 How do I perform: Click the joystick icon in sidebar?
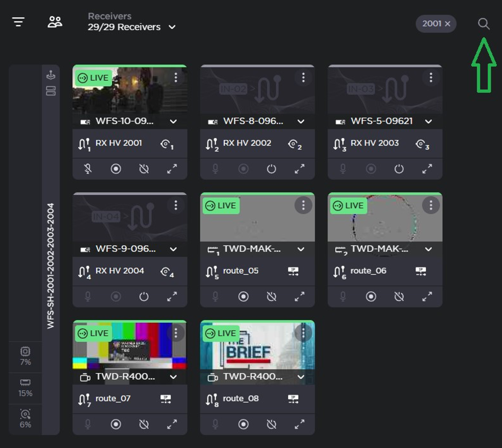pyautogui.click(x=51, y=75)
